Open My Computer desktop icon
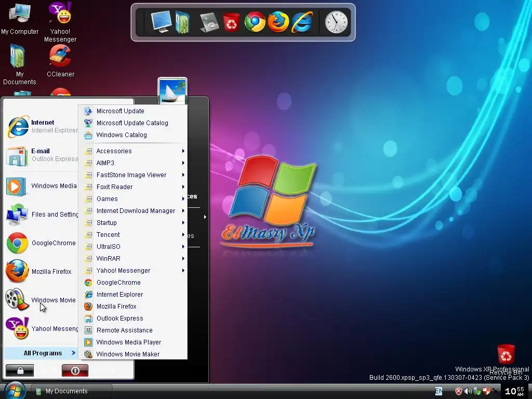This screenshot has height=399, width=532. pyautogui.click(x=20, y=18)
